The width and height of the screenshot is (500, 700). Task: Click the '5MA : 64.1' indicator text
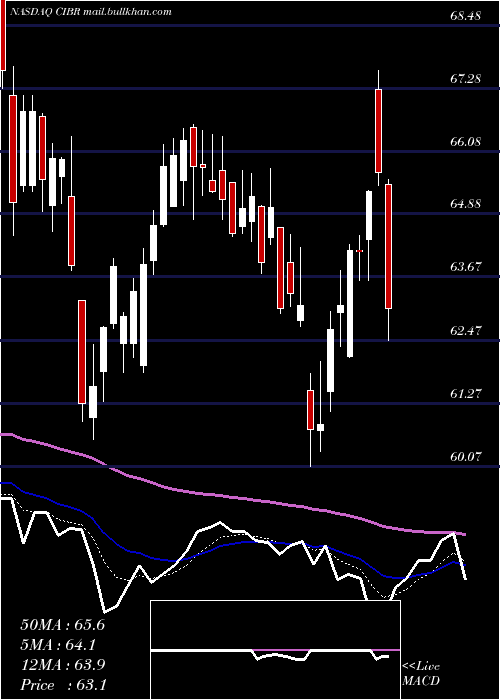pyautogui.click(x=59, y=645)
